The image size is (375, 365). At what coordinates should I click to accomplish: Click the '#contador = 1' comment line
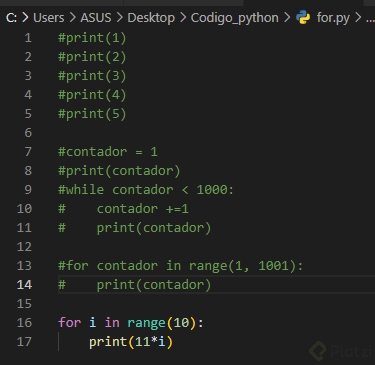pos(108,152)
